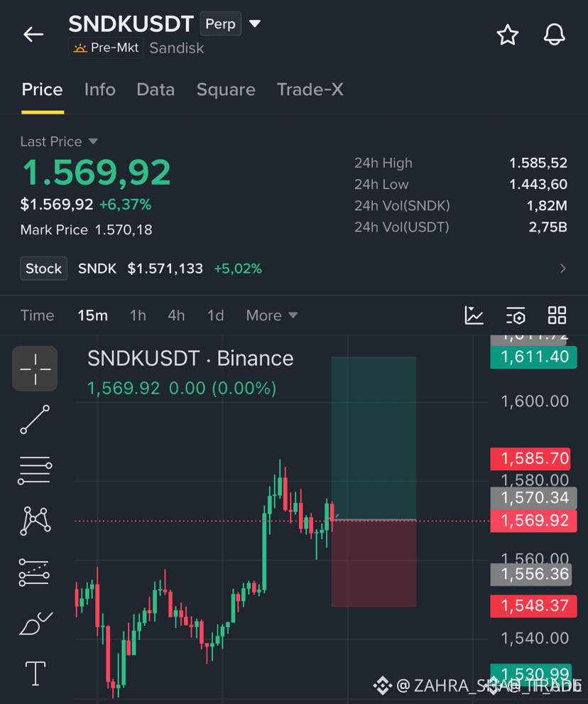The image size is (588, 704).
Task: Select the horizontal lines tool
Action: click(35, 470)
